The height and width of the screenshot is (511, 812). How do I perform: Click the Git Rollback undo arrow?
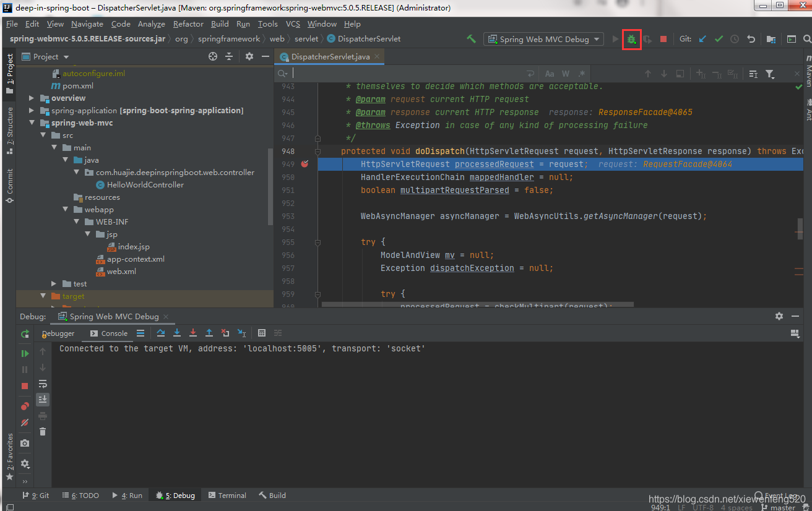(x=751, y=39)
